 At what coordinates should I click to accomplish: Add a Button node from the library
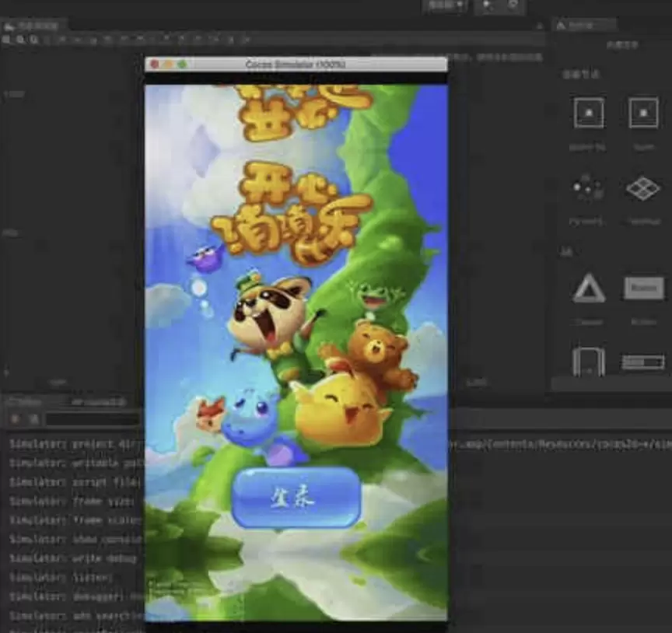click(x=644, y=288)
